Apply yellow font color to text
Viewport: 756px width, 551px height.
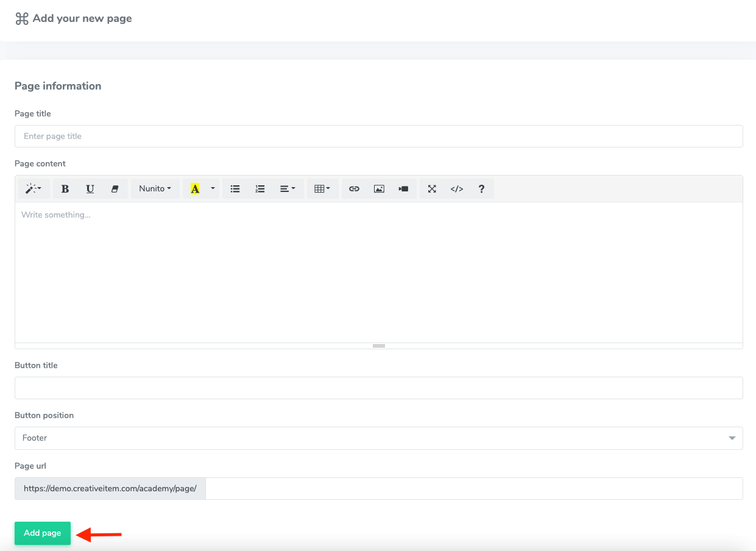(195, 188)
